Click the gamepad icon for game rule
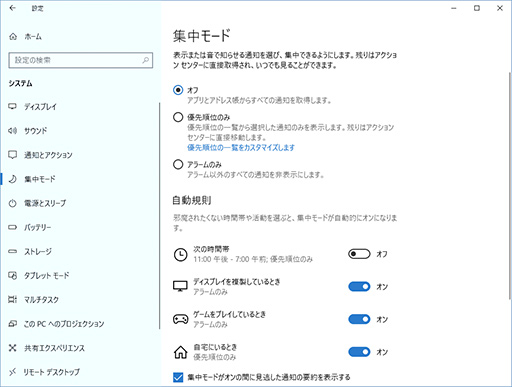Viewport: 512px width, 387px height. coord(180,319)
